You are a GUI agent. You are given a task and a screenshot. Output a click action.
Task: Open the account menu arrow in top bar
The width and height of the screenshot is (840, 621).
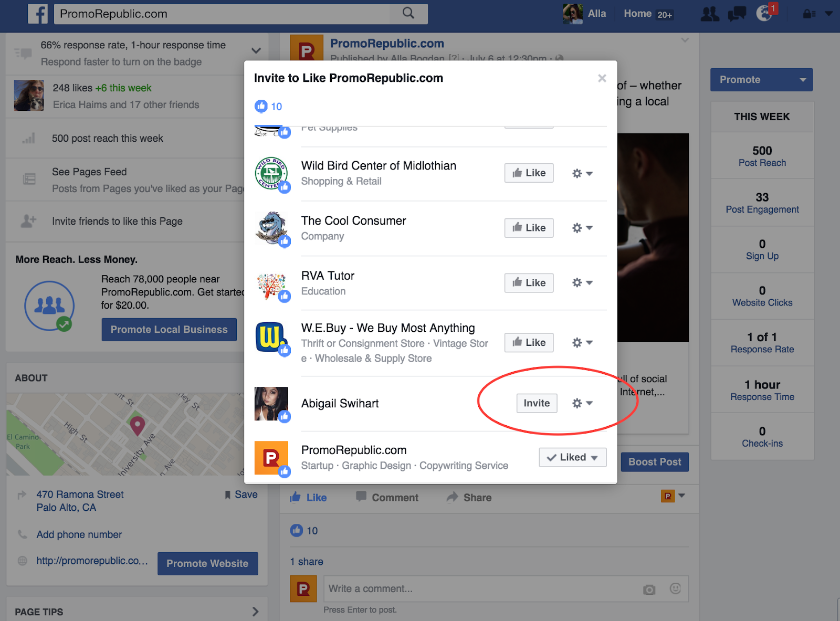[829, 14]
